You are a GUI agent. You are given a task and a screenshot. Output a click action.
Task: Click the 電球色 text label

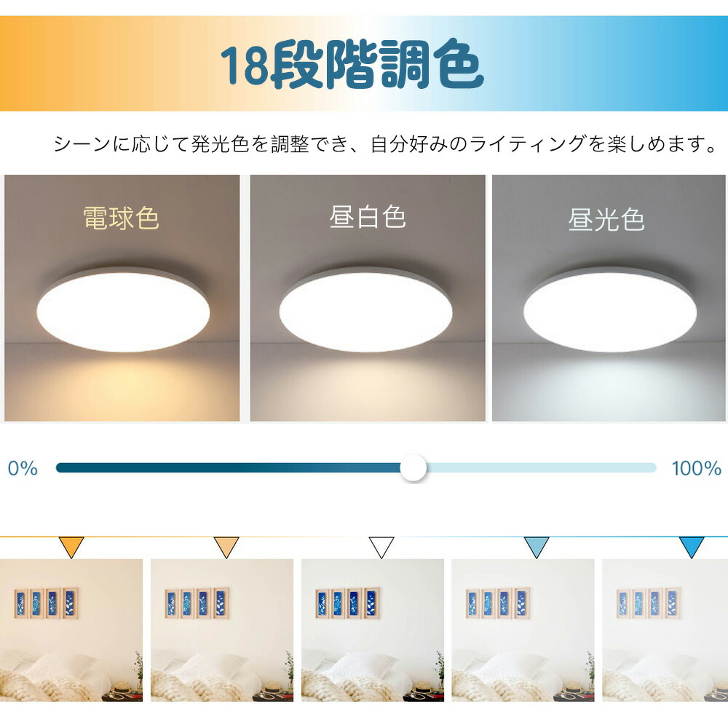click(x=121, y=218)
